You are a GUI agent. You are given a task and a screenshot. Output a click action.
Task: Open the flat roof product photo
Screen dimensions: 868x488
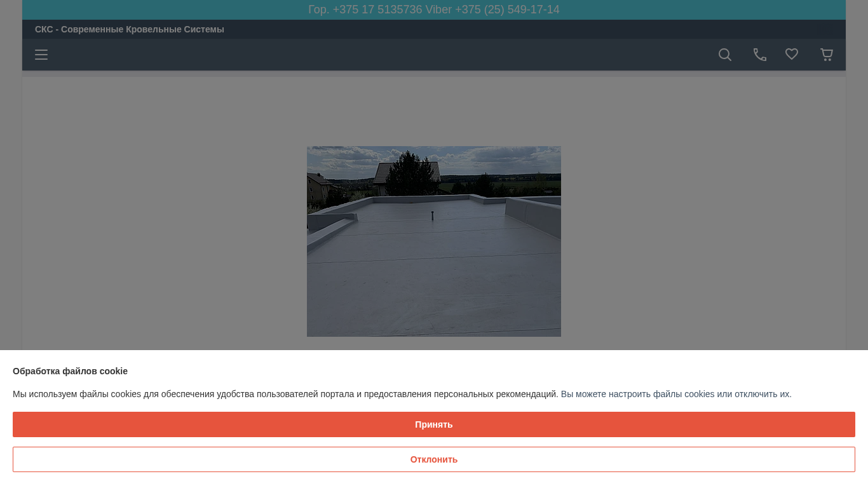point(434,241)
